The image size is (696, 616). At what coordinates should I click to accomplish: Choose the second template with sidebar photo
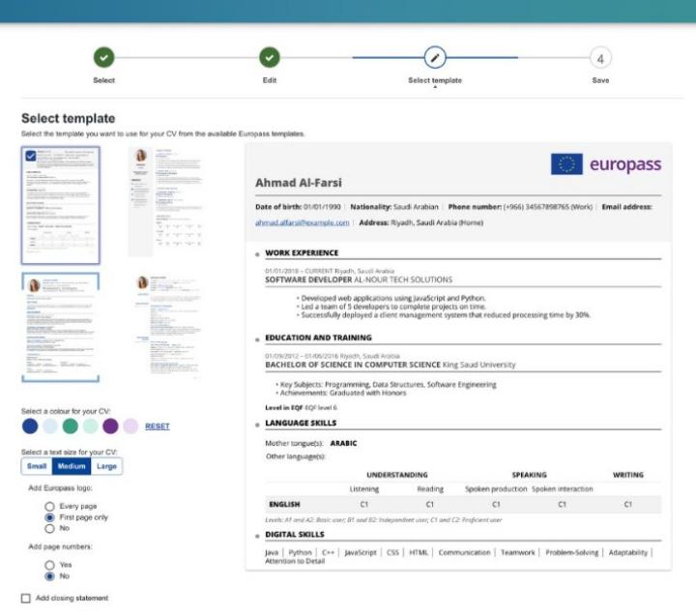(x=165, y=202)
